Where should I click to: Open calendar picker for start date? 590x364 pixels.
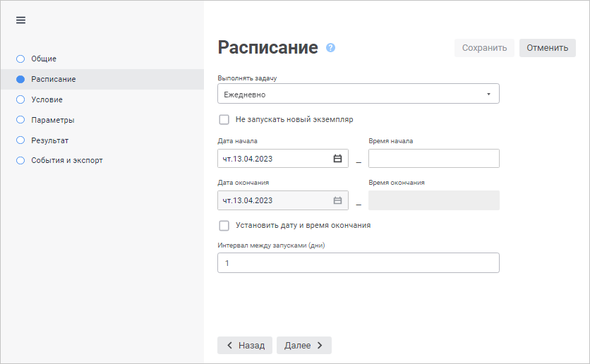click(x=337, y=159)
